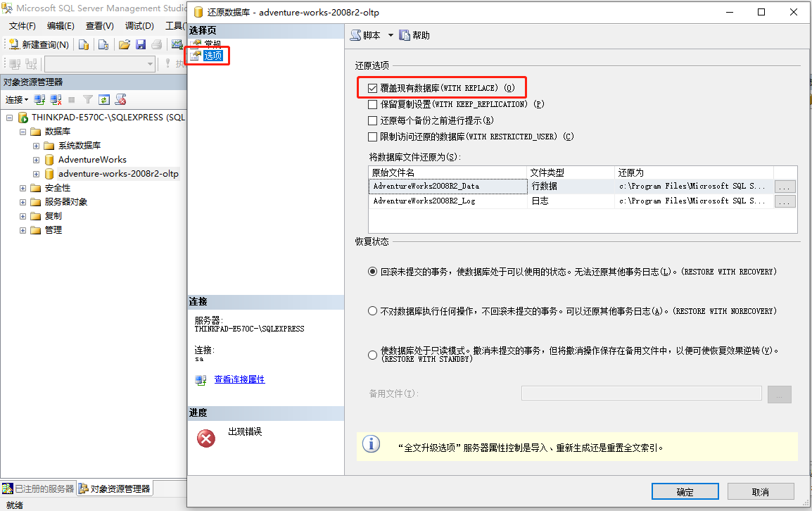Image resolution: width=812 pixels, height=511 pixels.
Task: Expand the 管理 folder
Action: 23,229
